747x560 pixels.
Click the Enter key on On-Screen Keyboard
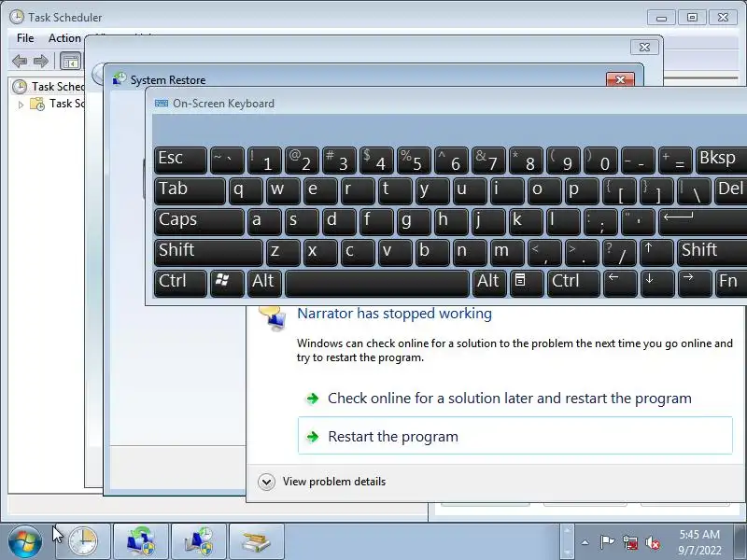click(702, 221)
